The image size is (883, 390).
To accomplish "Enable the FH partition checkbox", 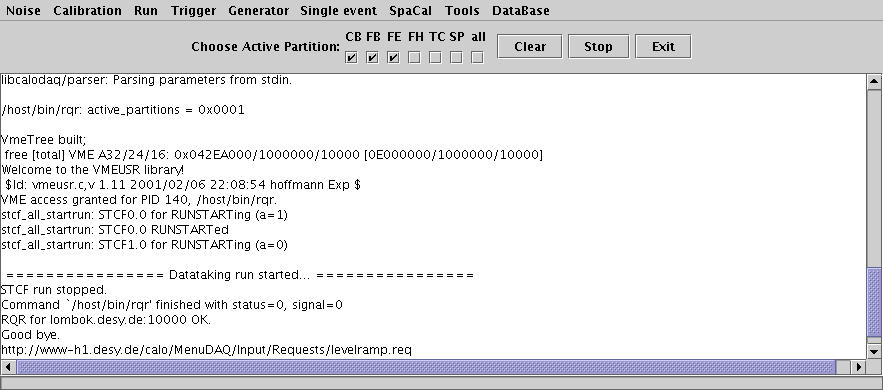I will coord(414,57).
